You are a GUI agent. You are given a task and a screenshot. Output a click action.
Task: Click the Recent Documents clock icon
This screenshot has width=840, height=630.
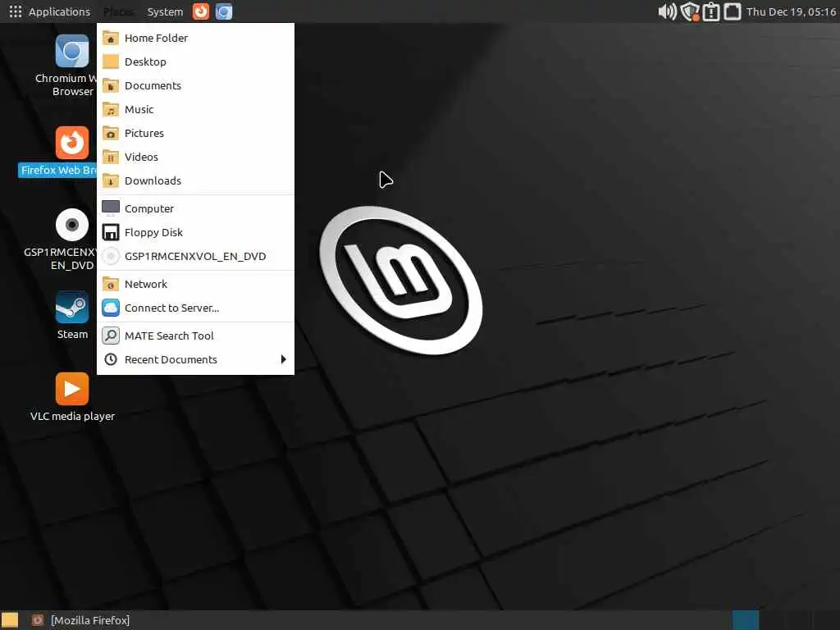[x=111, y=359]
